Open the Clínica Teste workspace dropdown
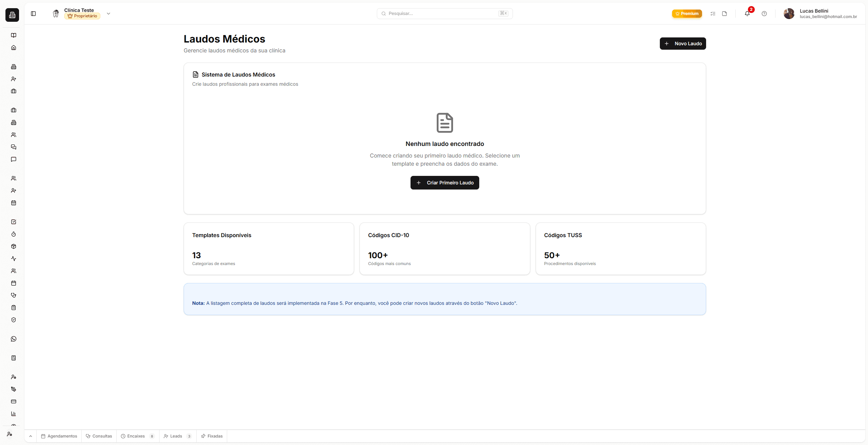Image resolution: width=868 pixels, height=445 pixels. 108,14
